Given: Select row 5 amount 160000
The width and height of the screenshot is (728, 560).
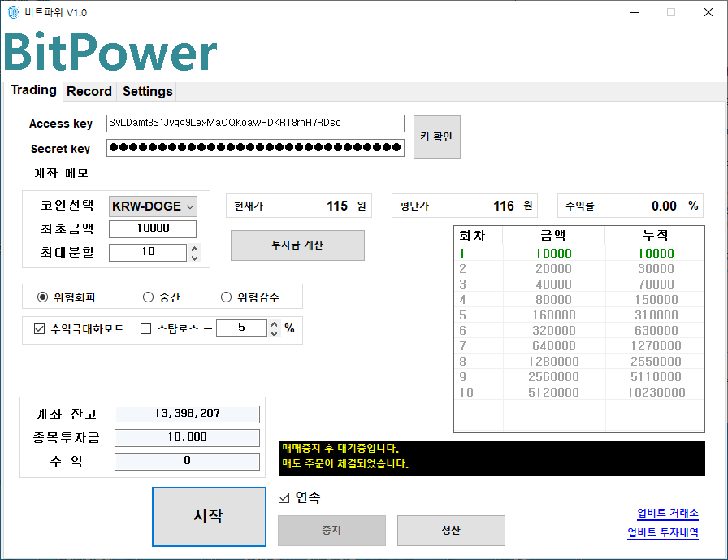Looking at the screenshot, I should click(554, 315).
